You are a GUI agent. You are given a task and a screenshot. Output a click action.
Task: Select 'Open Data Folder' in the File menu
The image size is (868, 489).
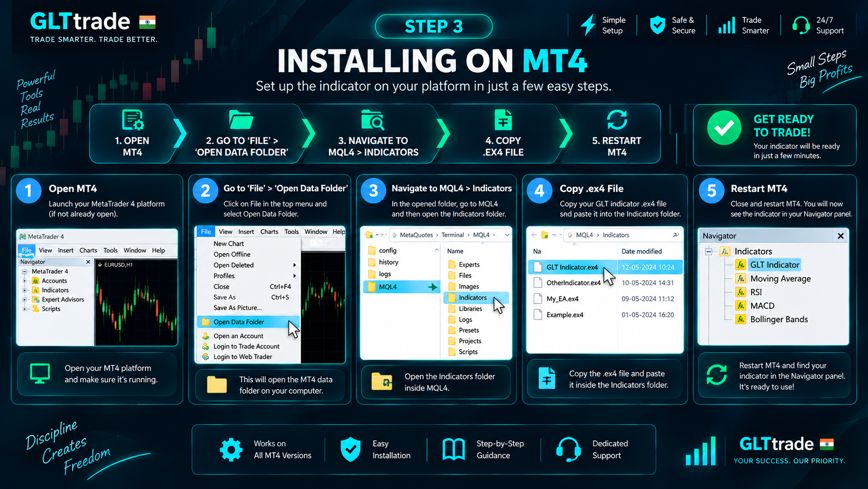pyautogui.click(x=248, y=322)
